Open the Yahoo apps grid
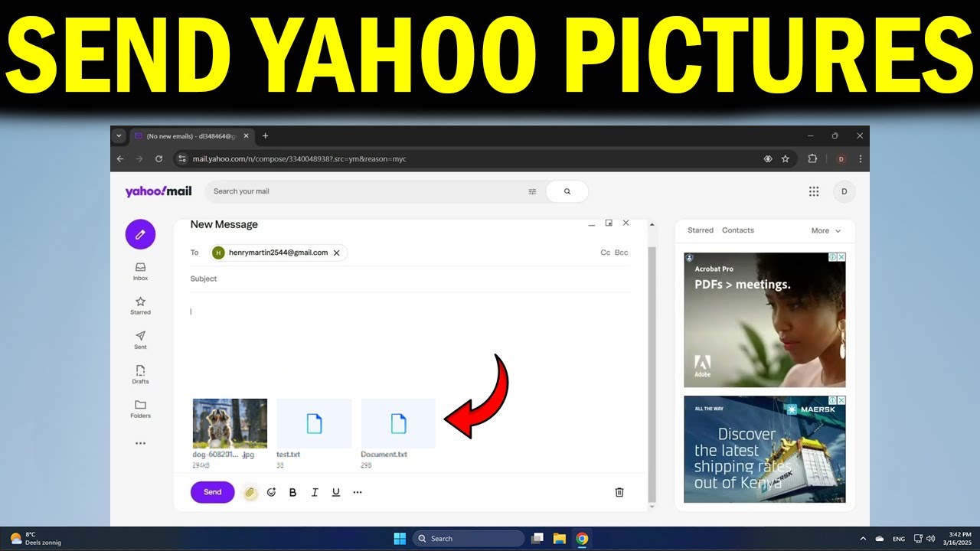This screenshot has height=551, width=980. coord(814,191)
